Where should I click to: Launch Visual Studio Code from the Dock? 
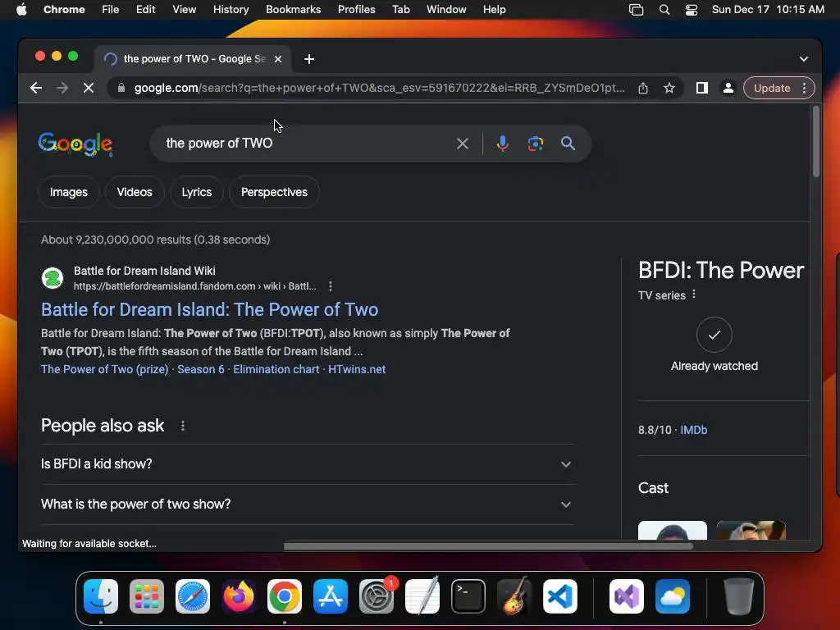[x=560, y=596]
